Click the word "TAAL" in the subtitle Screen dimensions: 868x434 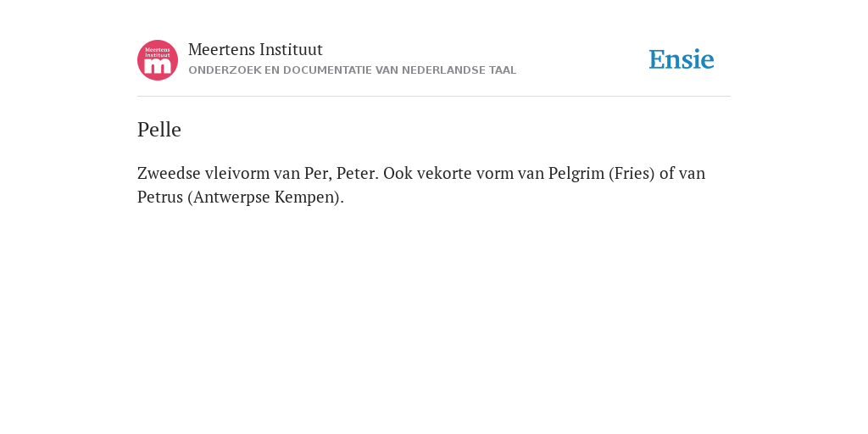pyautogui.click(x=502, y=70)
